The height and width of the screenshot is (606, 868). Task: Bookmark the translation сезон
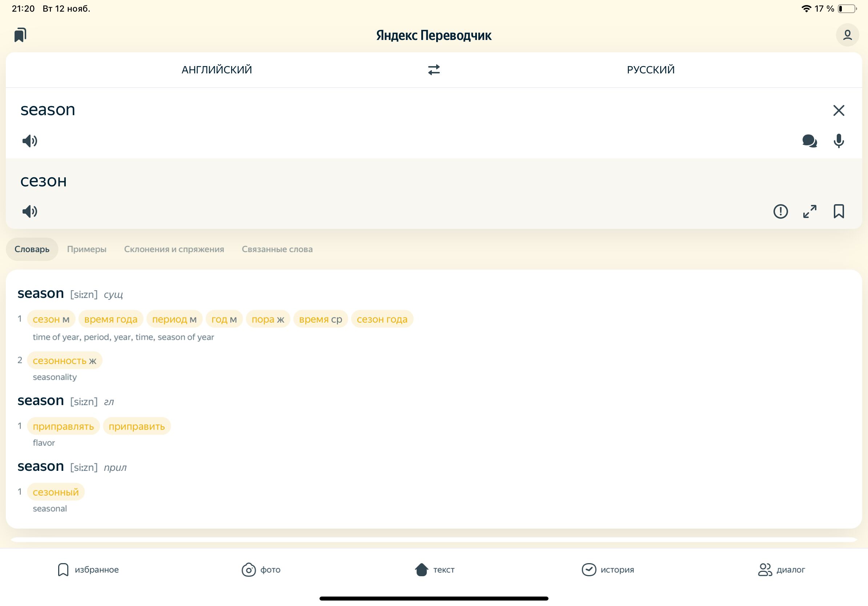839,211
